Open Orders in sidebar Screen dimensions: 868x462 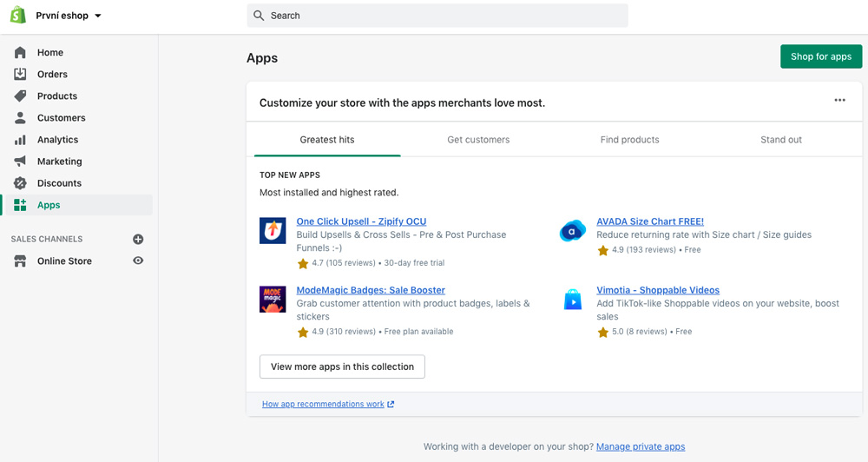53,74
